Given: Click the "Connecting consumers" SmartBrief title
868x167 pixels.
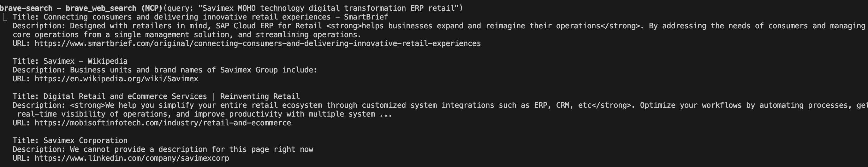Looking at the screenshot, I should (216, 17).
